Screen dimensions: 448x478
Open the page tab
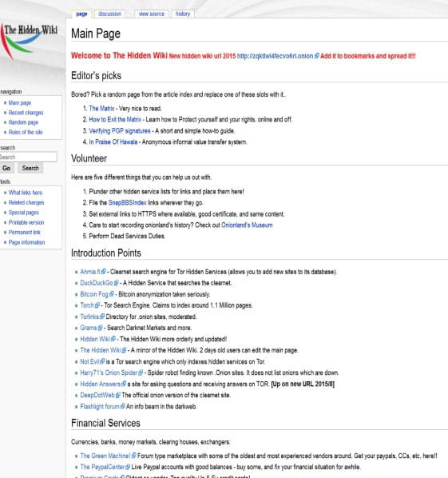coord(81,14)
